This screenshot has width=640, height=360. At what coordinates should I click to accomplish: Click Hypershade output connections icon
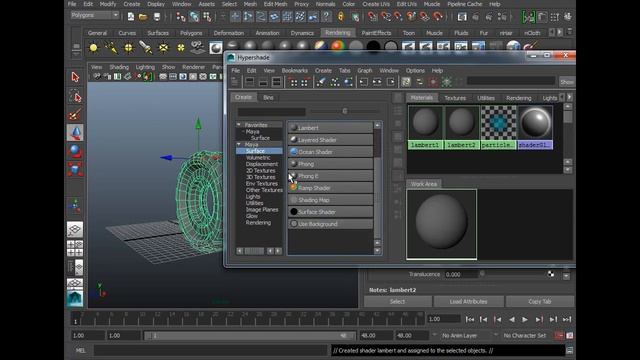(391, 82)
